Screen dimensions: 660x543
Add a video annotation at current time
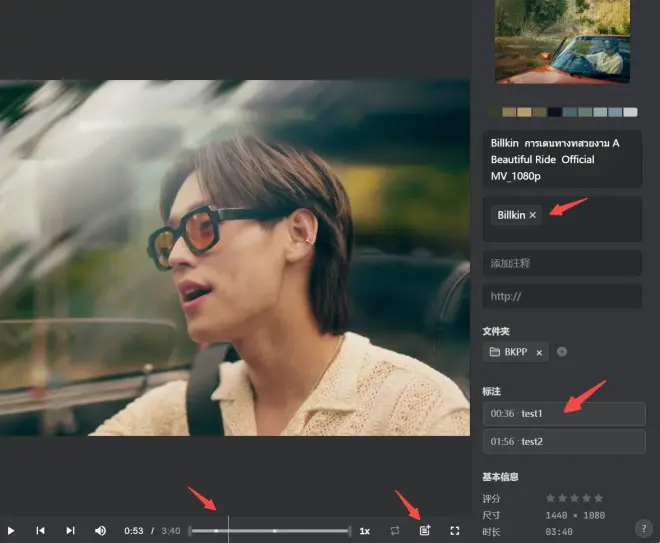pyautogui.click(x=425, y=530)
